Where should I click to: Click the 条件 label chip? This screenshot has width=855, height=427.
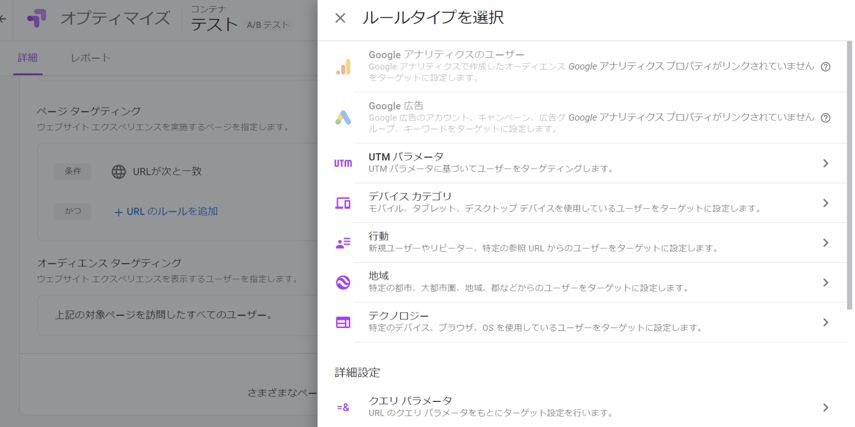click(73, 172)
